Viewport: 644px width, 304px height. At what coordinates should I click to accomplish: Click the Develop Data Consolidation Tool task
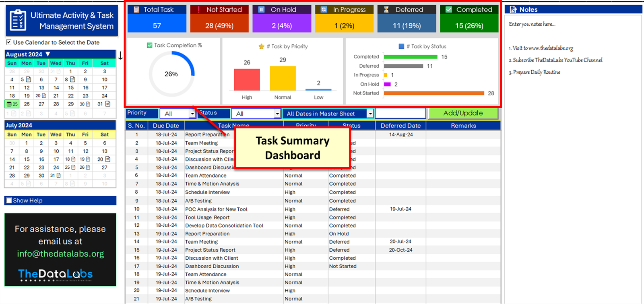pyautogui.click(x=224, y=225)
